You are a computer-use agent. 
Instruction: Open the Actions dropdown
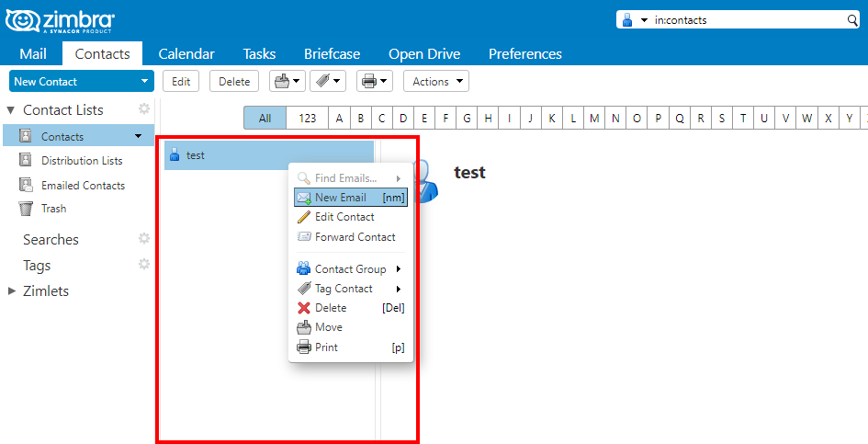(436, 82)
